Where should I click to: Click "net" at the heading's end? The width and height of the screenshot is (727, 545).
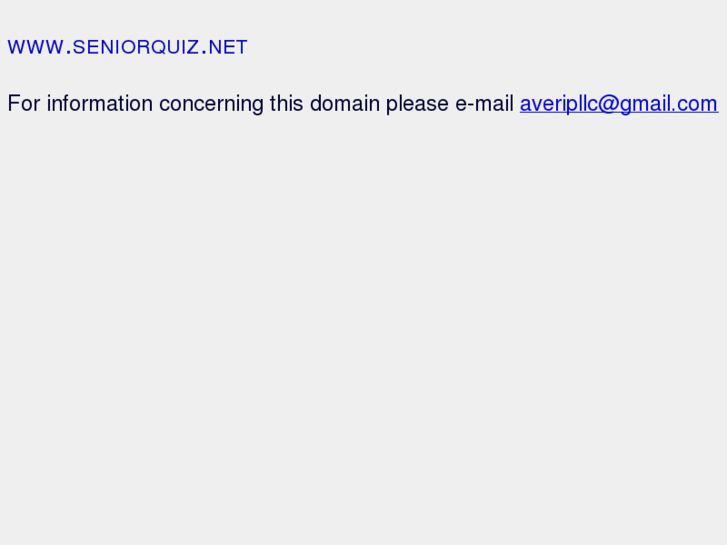click(229, 47)
